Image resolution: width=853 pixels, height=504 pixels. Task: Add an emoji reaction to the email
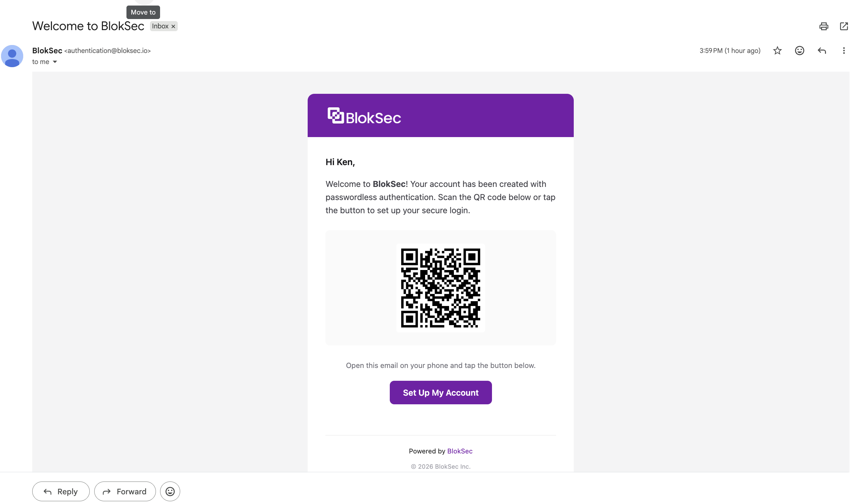coord(799,51)
